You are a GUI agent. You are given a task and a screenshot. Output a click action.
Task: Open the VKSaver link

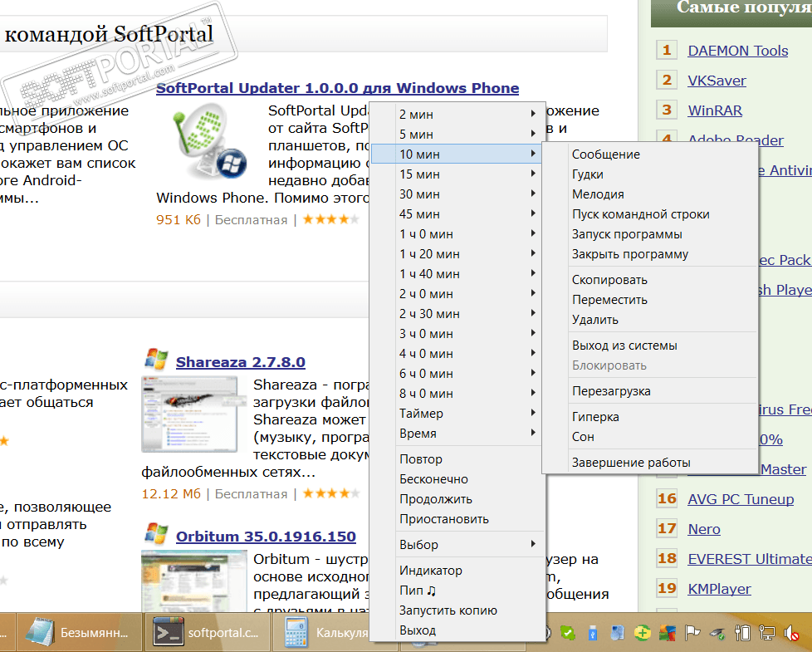(717, 81)
